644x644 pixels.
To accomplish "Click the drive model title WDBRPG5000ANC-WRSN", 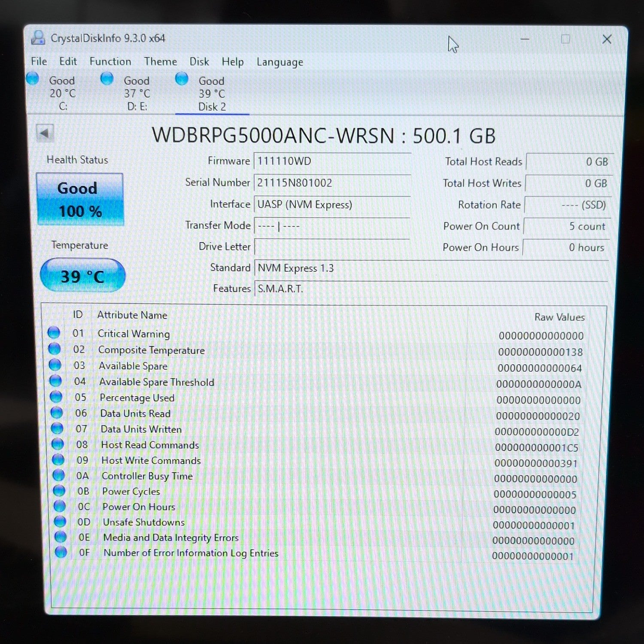I will (273, 136).
